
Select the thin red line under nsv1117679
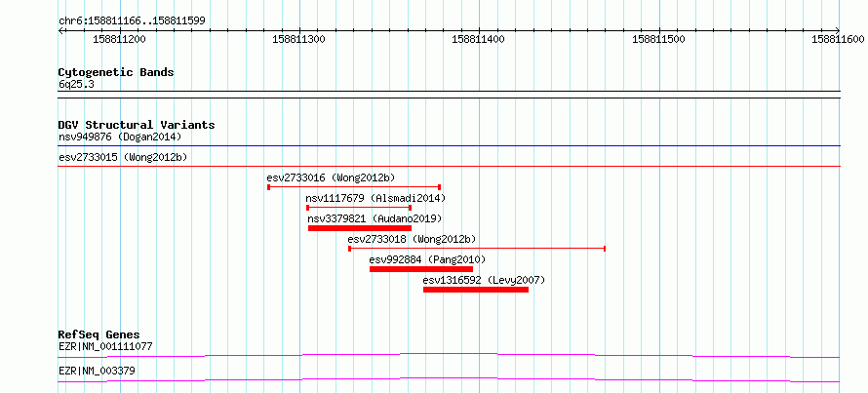(x=359, y=208)
